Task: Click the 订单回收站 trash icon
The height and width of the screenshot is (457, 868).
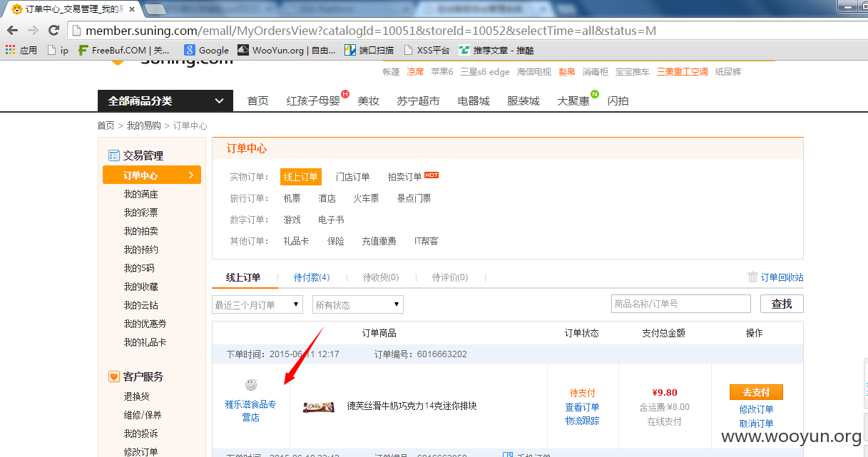Action: pyautogui.click(x=752, y=277)
